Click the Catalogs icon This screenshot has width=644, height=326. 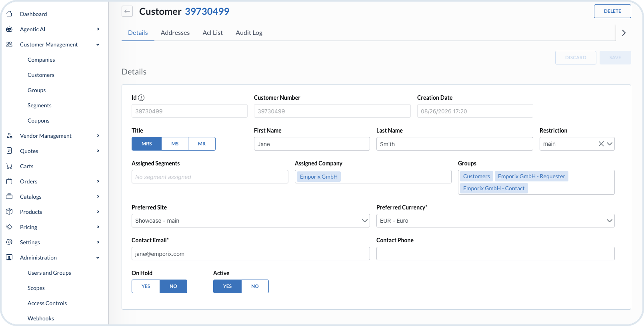coord(9,197)
